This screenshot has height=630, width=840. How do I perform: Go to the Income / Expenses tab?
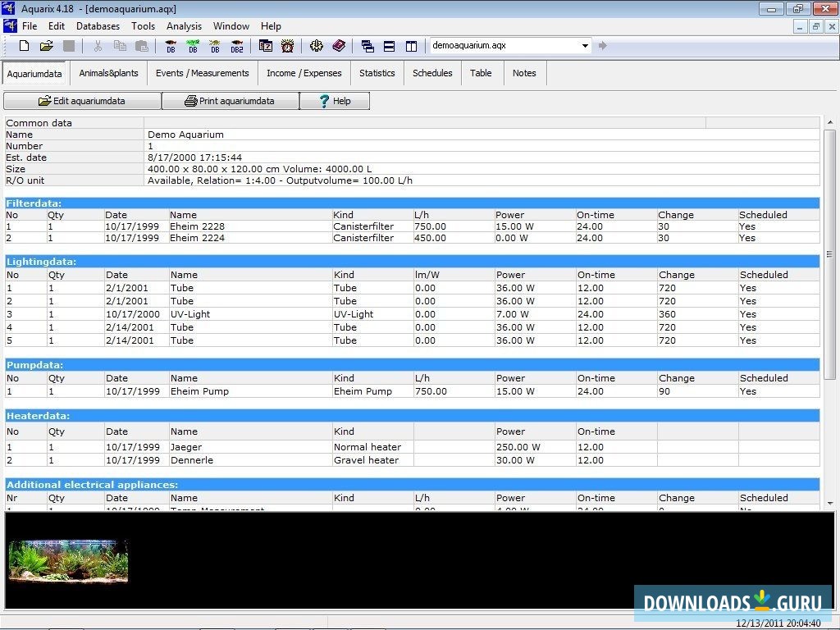[304, 73]
